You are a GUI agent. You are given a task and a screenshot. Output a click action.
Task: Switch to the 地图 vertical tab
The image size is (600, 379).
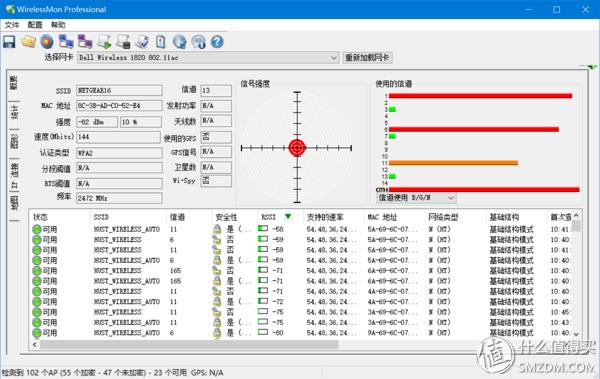[14, 204]
